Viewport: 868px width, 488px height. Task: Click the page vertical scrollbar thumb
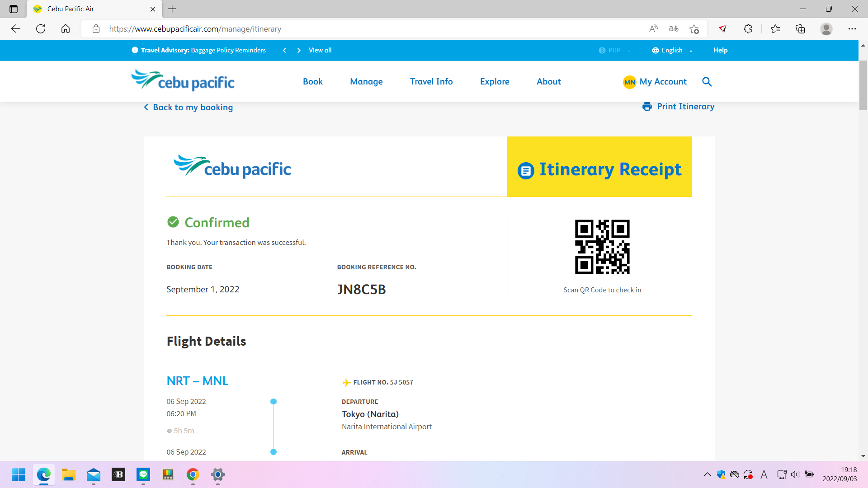pos(863,85)
